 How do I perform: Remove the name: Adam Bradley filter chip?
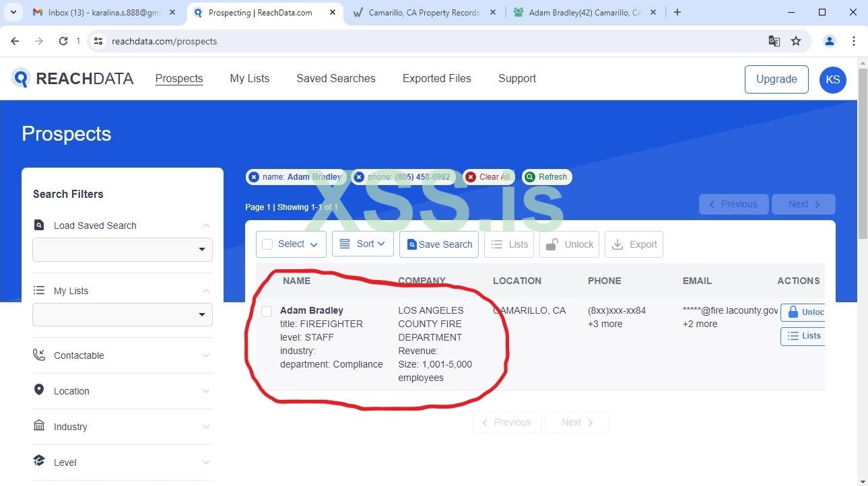point(254,177)
